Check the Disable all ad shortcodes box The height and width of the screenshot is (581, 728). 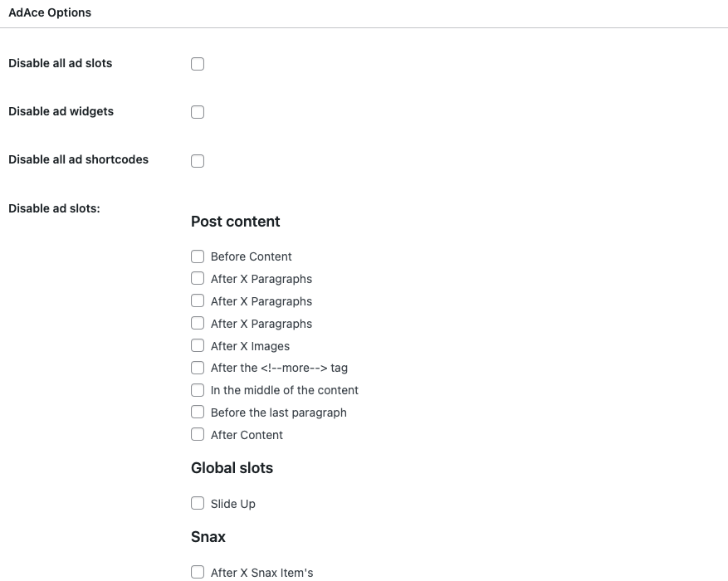click(x=198, y=161)
